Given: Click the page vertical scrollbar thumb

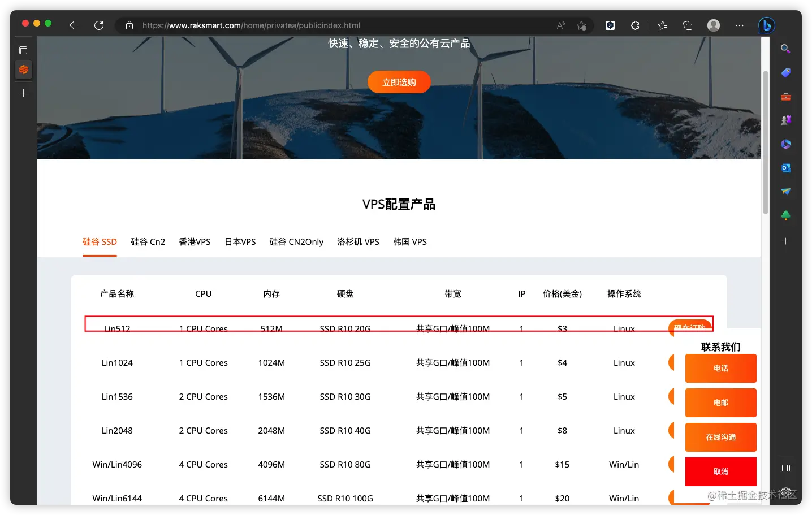Looking at the screenshot, I should click(766, 141).
